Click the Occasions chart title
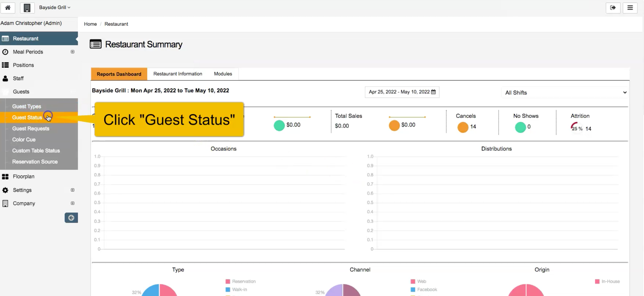The height and width of the screenshot is (296, 644). (223, 149)
